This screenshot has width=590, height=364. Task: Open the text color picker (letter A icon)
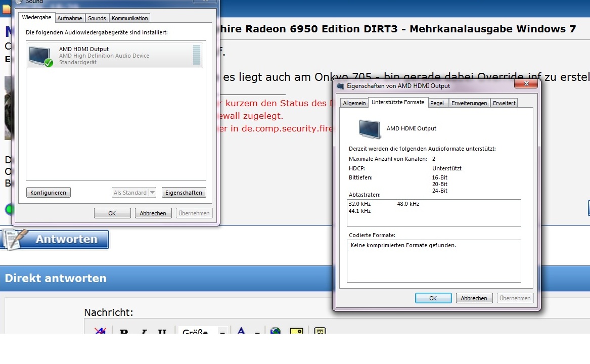pyautogui.click(x=241, y=331)
